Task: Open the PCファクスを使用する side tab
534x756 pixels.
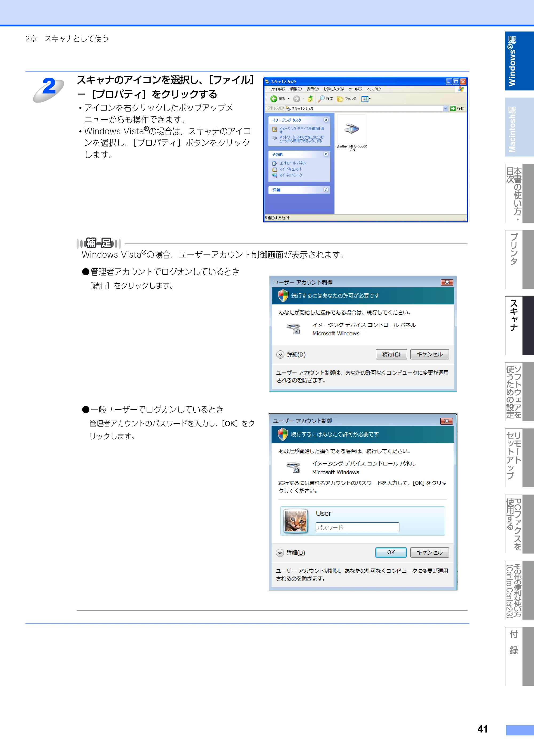Action: coord(519,524)
